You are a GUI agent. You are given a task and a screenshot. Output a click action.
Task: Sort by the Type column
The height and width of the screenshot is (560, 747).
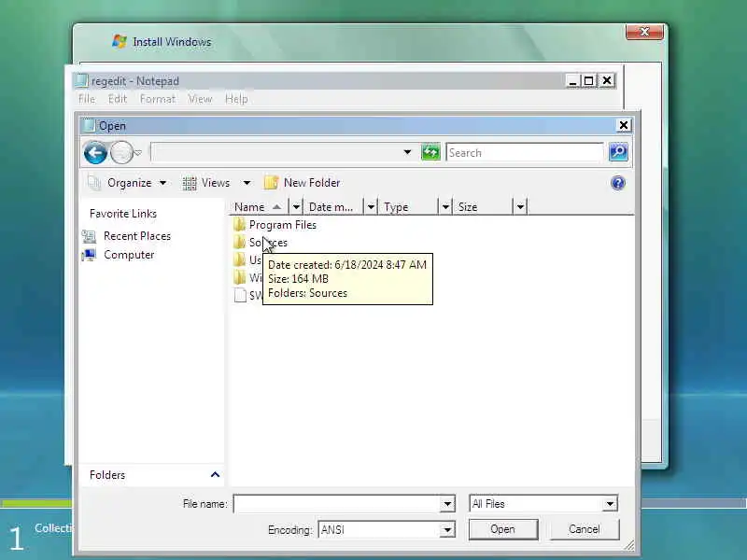pyautogui.click(x=409, y=207)
